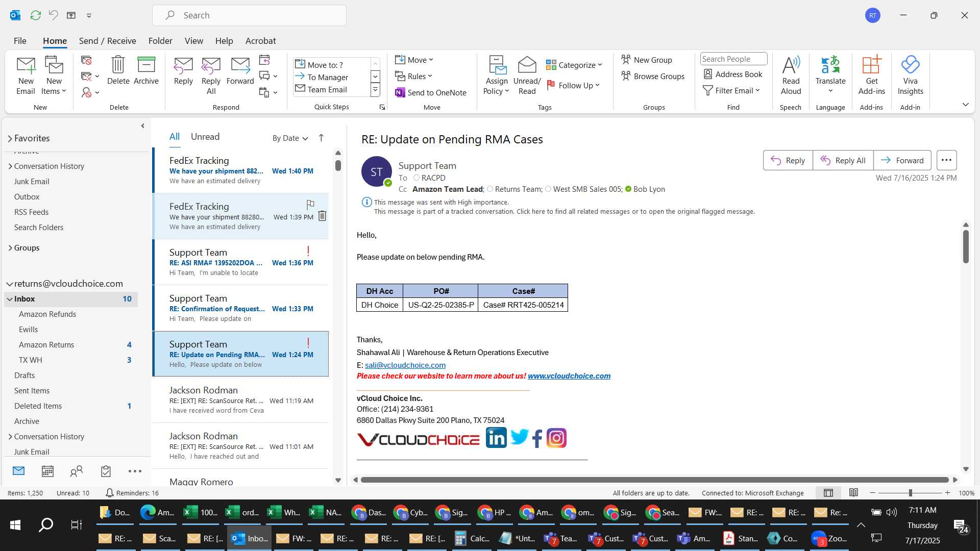This screenshot has height=551, width=980.
Task: Click zoom out minus button
Action: pyautogui.click(x=872, y=493)
